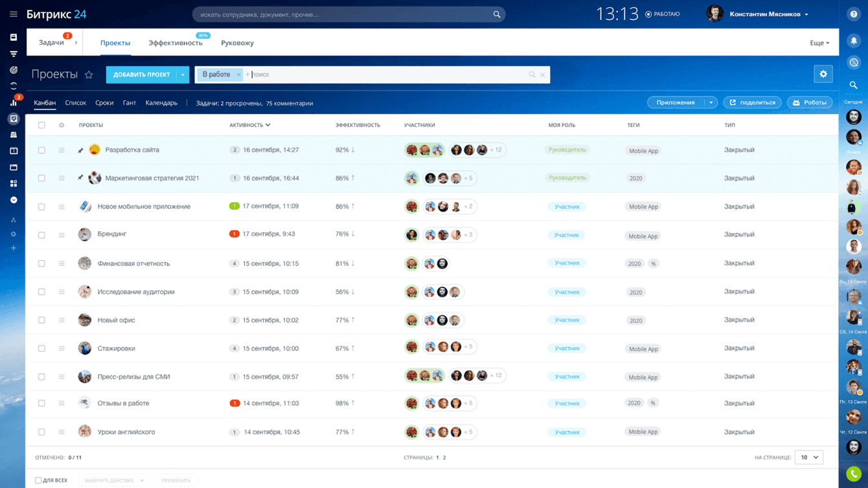Click the filter search magnifier icon

click(532, 75)
